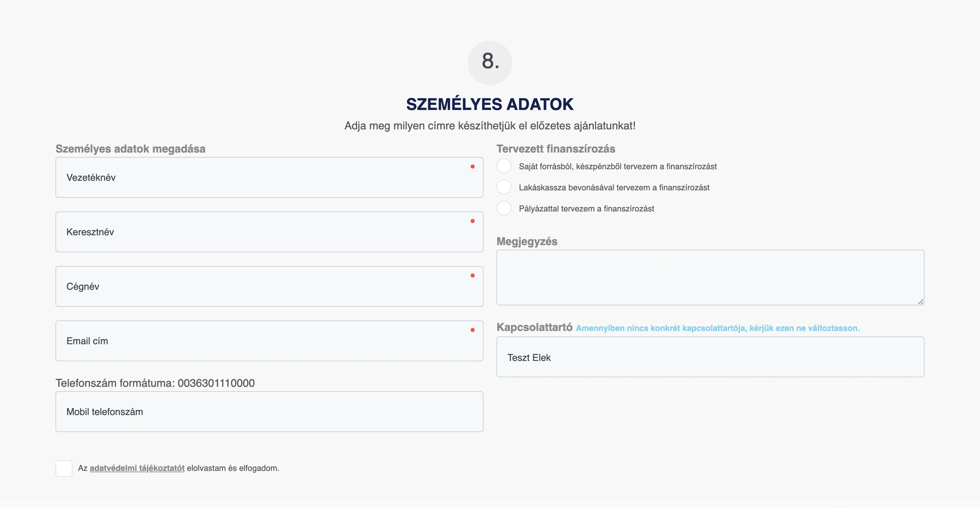Click the step 8 circle badge

[490, 63]
